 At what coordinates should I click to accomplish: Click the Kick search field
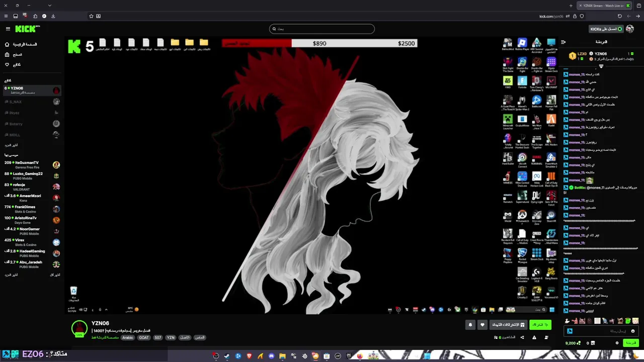click(x=322, y=29)
